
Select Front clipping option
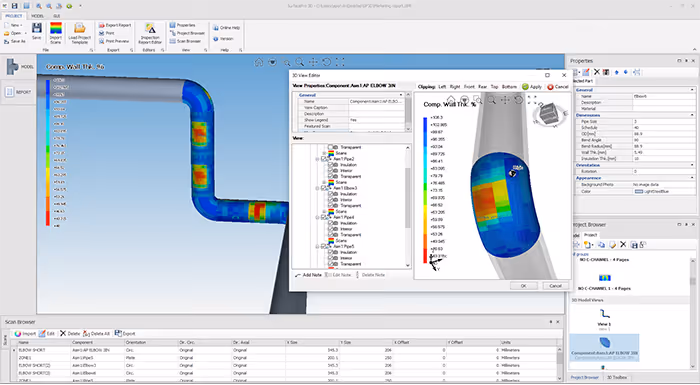point(469,87)
